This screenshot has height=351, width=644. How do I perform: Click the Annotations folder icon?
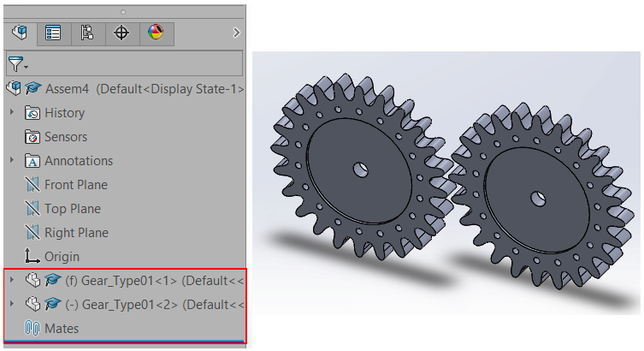32,161
